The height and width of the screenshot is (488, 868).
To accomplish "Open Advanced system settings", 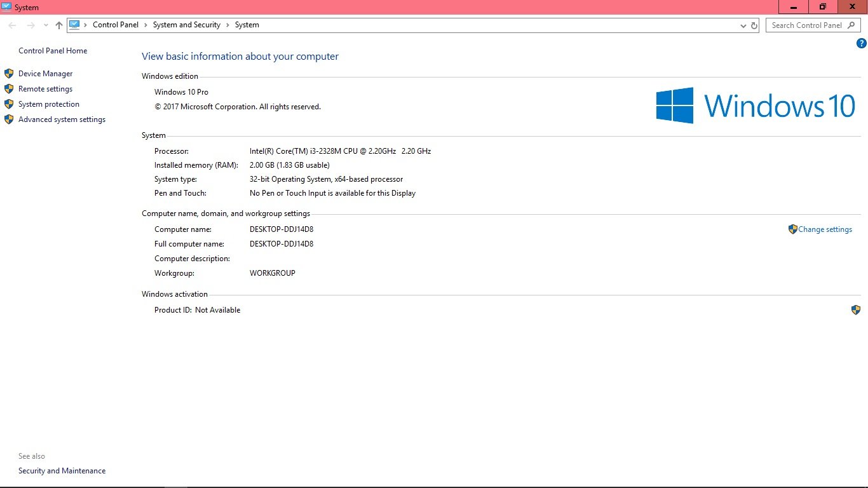I will click(62, 119).
